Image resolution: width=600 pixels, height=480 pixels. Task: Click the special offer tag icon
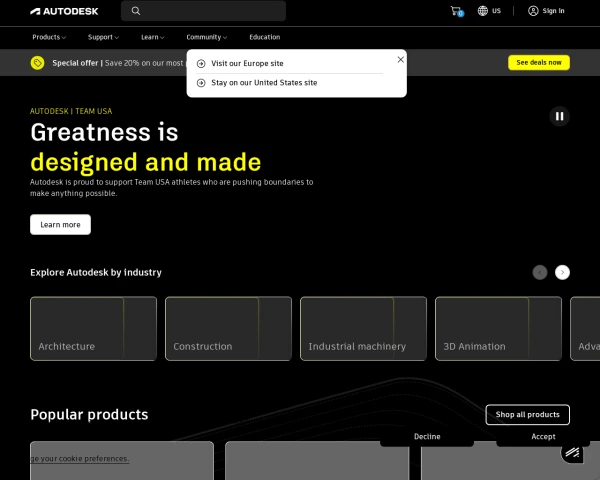[37, 62]
